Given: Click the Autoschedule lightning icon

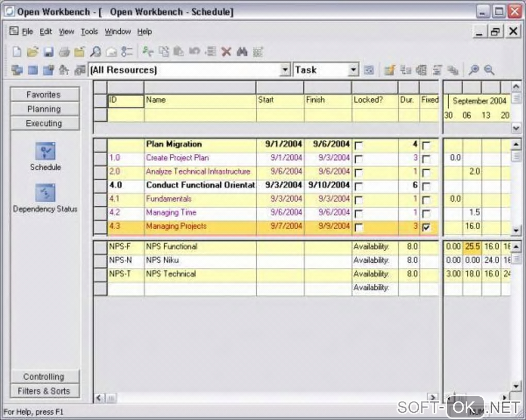Looking at the screenshot, I should 389,70.
